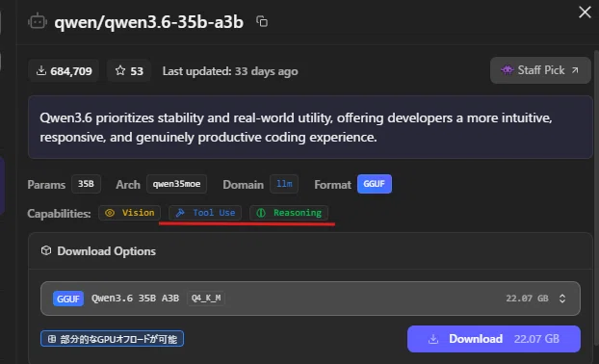Image resolution: width=599 pixels, height=364 pixels.
Task: Click the partial GPU offload badge
Action: tap(112, 339)
